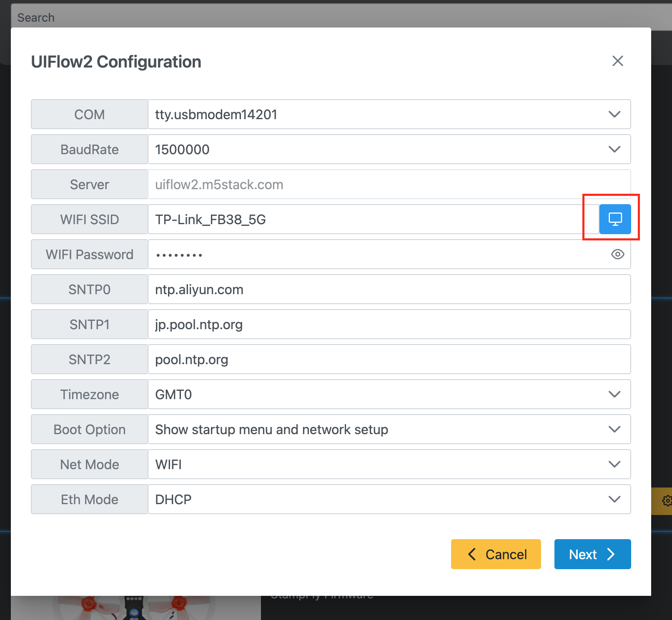Click the SNTP0 server field

(x=389, y=289)
